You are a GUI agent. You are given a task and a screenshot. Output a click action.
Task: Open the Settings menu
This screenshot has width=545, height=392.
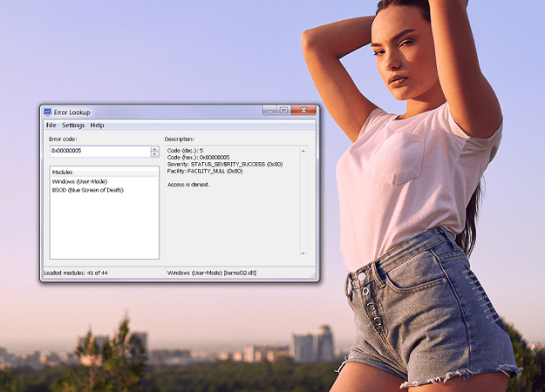pos(73,125)
